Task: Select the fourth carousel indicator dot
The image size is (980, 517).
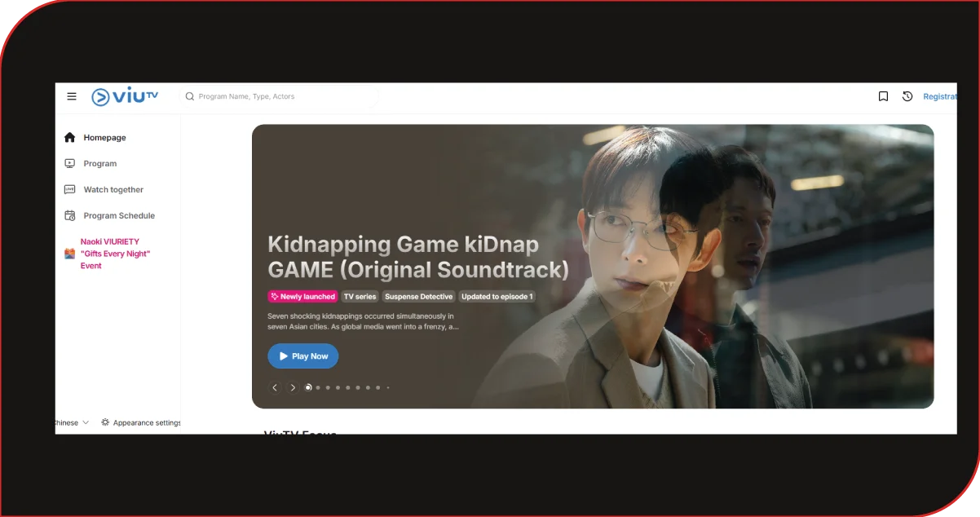Action: (338, 387)
